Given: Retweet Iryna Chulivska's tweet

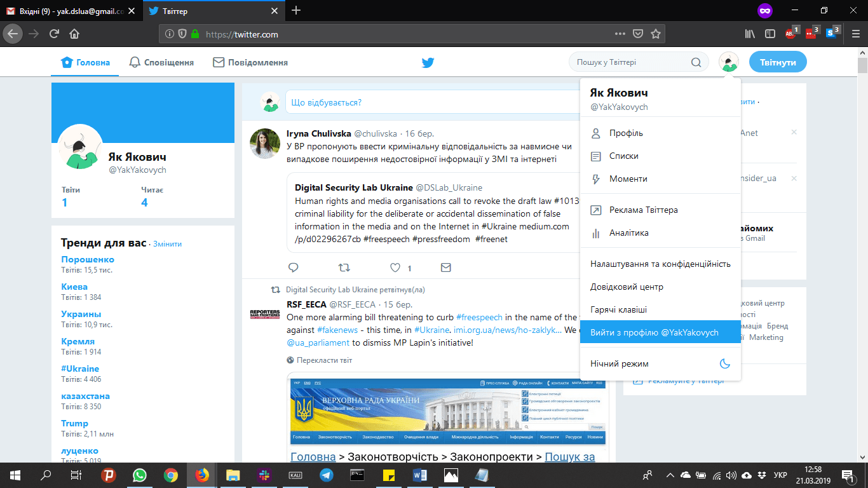Looking at the screenshot, I should pos(344,268).
